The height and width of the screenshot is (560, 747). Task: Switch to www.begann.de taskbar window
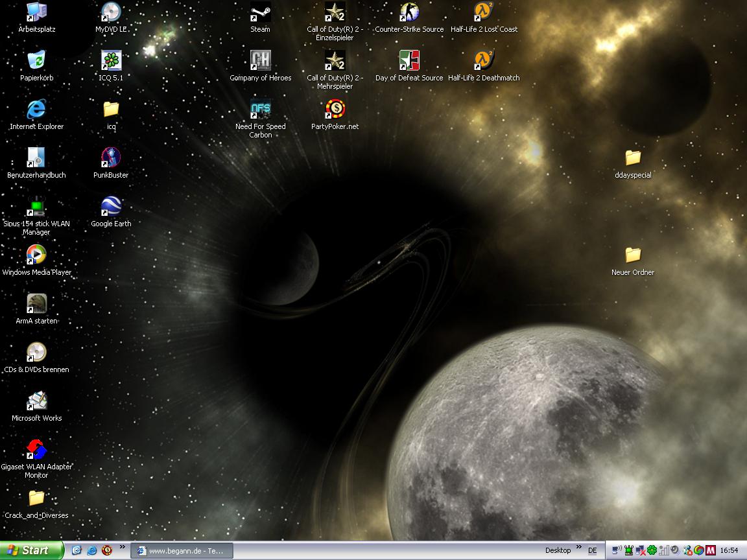(182, 551)
